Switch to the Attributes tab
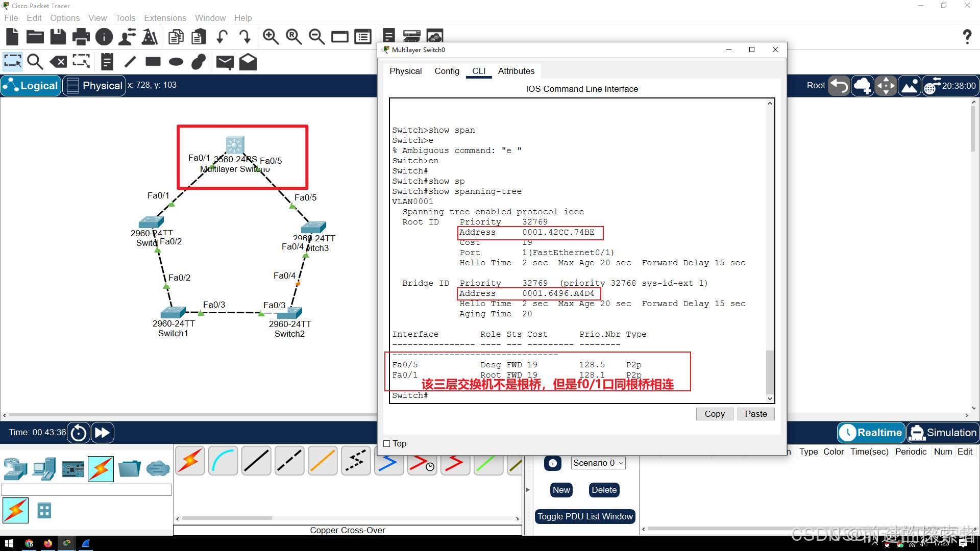Image resolution: width=980 pixels, height=551 pixels. [x=516, y=71]
